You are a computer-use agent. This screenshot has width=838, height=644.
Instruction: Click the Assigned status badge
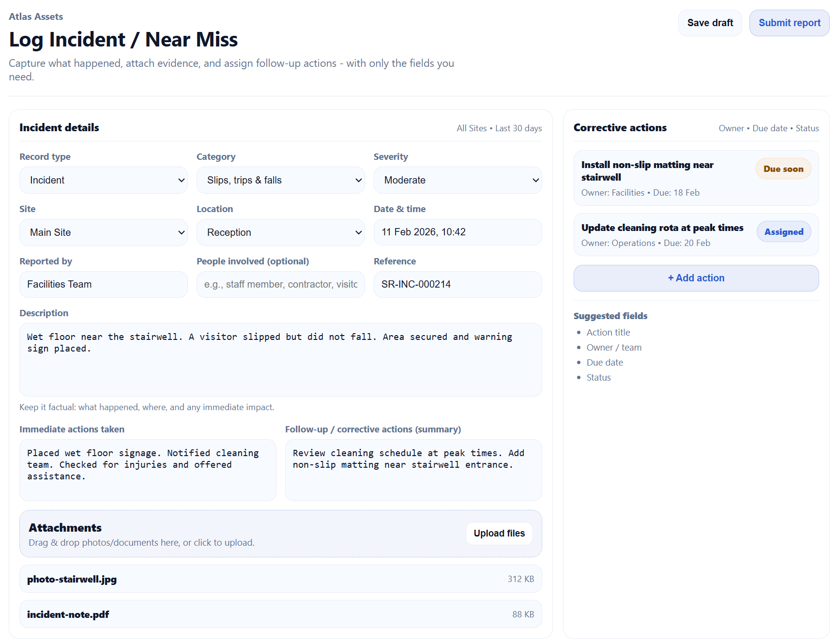783,232
